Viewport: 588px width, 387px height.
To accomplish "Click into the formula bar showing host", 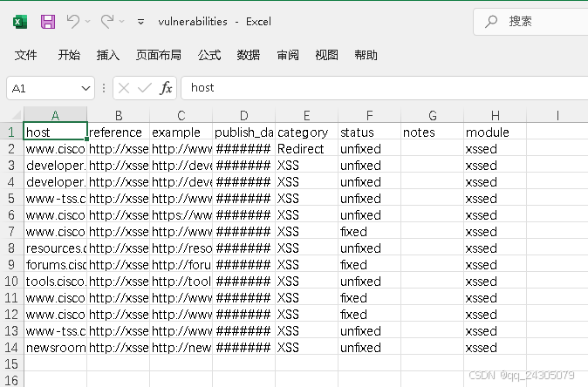I will tap(385, 88).
